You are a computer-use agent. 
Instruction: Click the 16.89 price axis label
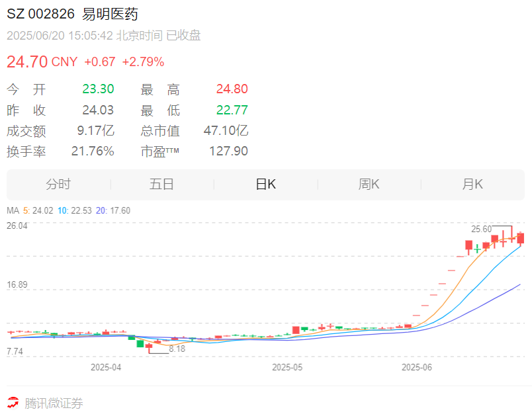tap(17, 285)
